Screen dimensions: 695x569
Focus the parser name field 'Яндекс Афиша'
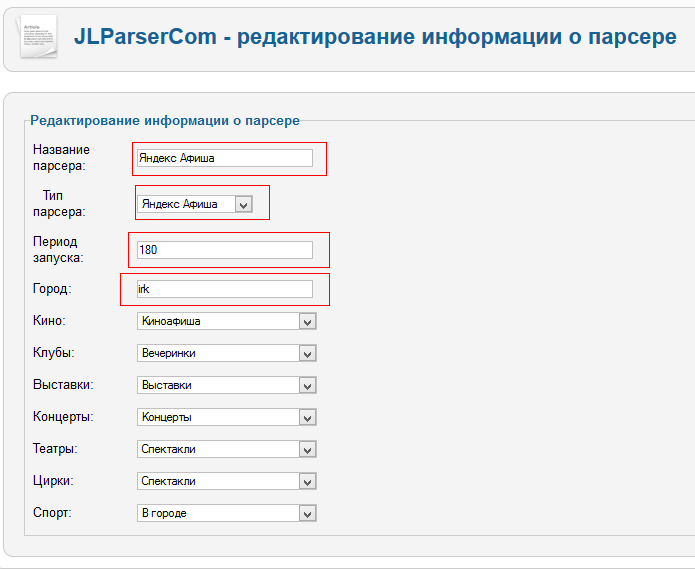pyautogui.click(x=225, y=158)
